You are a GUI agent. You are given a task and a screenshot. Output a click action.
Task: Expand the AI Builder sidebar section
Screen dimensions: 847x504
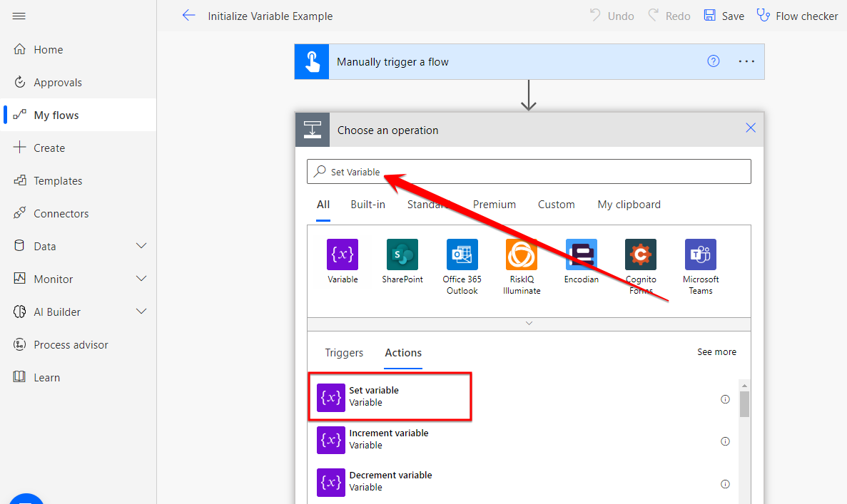click(x=141, y=312)
